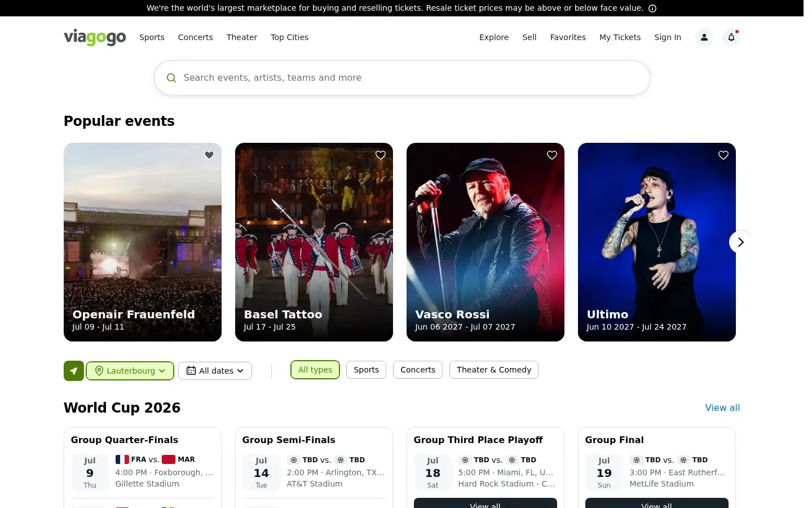Favorite Basel Tattoo with heart icon
Image resolution: width=812 pixels, height=508 pixels.
381,155
